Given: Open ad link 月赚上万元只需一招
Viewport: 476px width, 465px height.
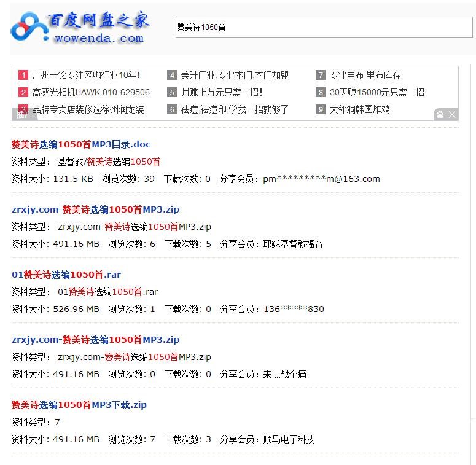Looking at the screenshot, I should [x=222, y=92].
